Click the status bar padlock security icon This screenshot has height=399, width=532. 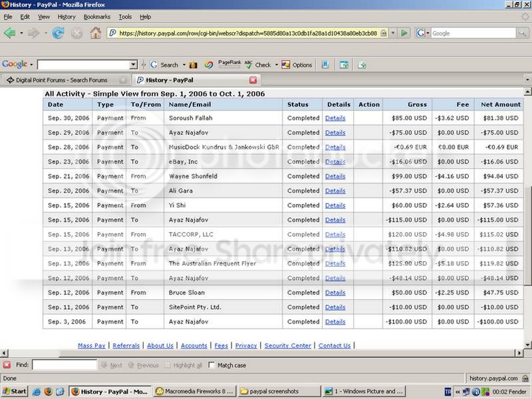coord(525,378)
